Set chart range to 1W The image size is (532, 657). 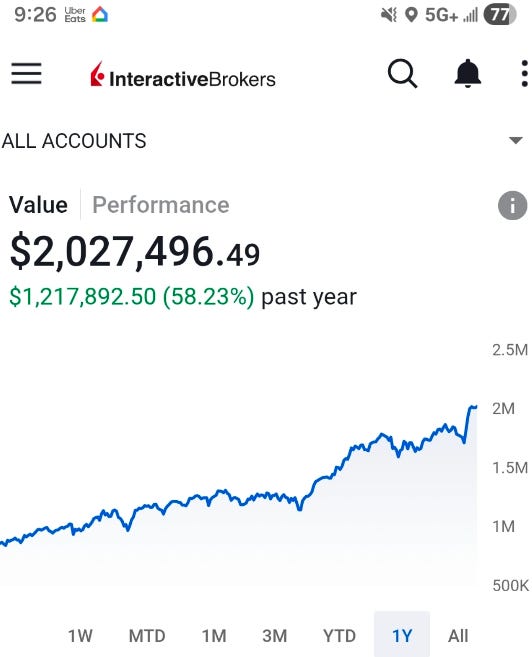(x=80, y=636)
